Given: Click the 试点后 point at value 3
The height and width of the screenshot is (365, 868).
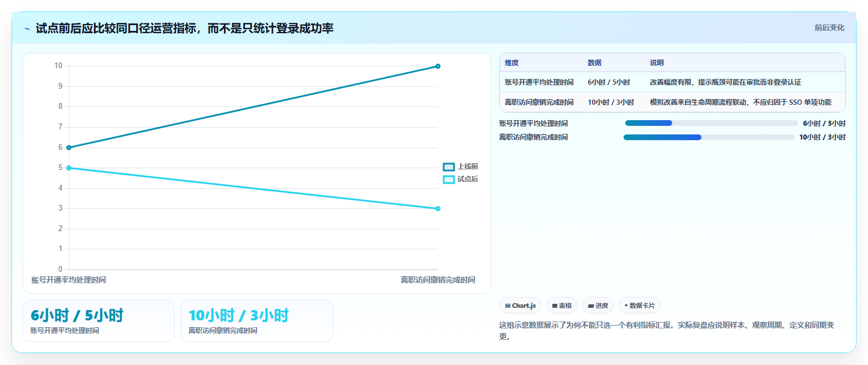Looking at the screenshot, I should pos(438,208).
